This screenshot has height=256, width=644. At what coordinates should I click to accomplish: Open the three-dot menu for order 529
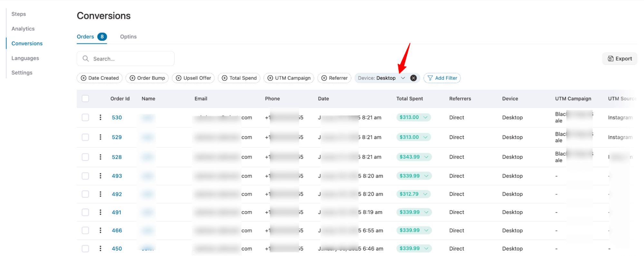coord(100,137)
